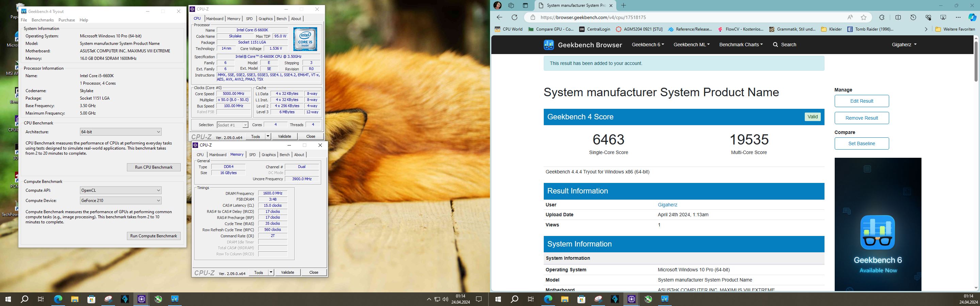Screen dimensions: 980x306
Task: Open the Weitere Favoriten folder
Action: coord(955,29)
